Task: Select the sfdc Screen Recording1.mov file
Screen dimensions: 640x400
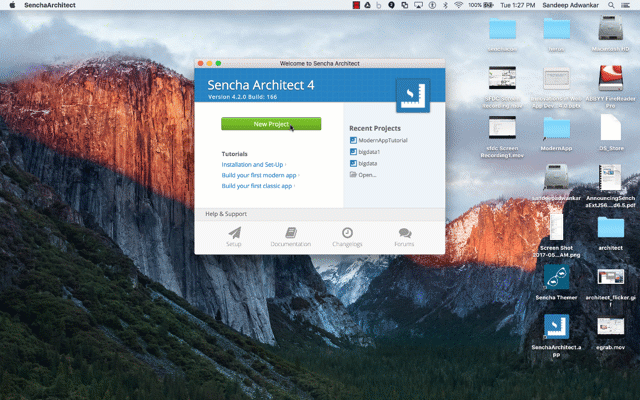Action: [x=502, y=127]
